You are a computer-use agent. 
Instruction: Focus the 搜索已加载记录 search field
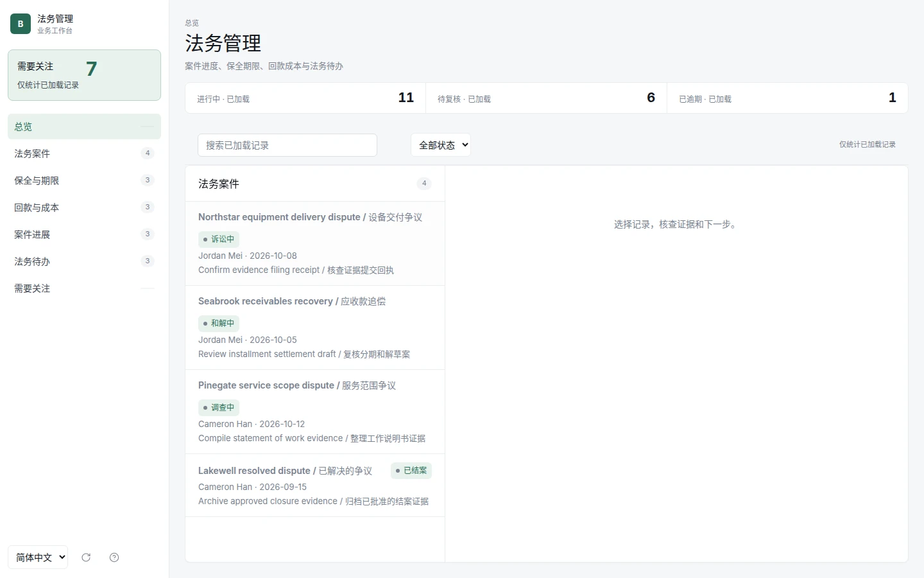click(x=287, y=145)
